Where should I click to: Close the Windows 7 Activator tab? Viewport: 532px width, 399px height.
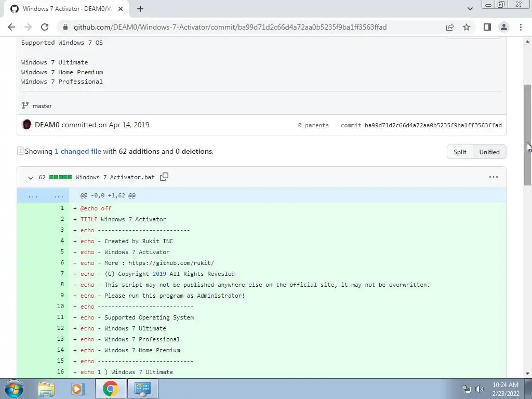click(121, 9)
